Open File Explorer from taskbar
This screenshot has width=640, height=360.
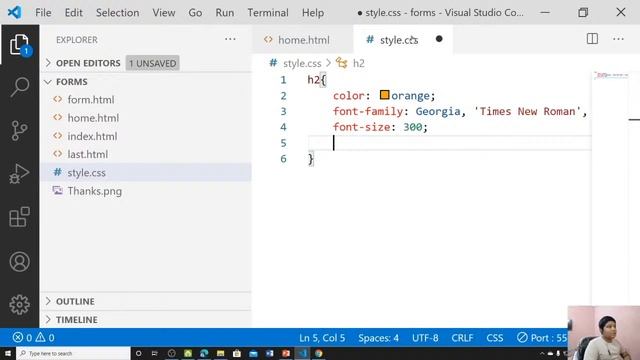click(x=220, y=353)
